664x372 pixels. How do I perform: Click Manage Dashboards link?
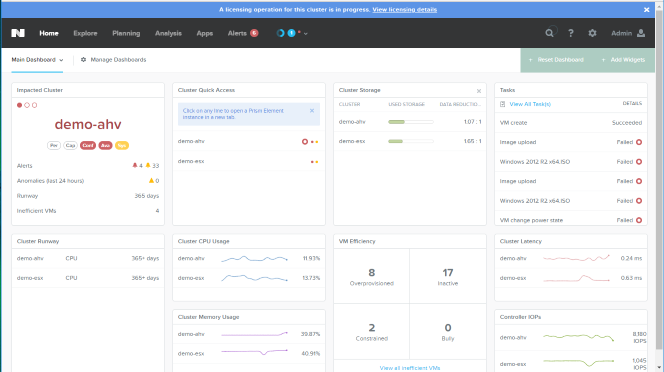pyautogui.click(x=118, y=60)
